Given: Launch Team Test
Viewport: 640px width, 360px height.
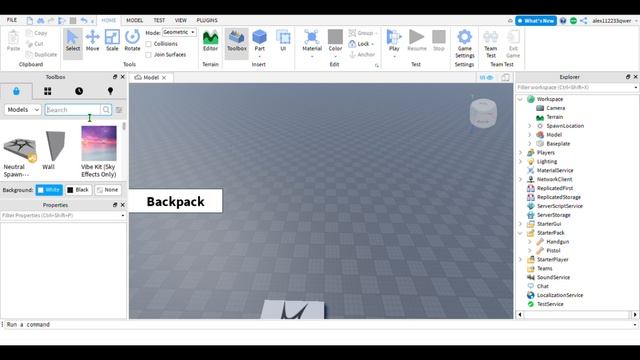Looking at the screenshot, I should tap(491, 44).
